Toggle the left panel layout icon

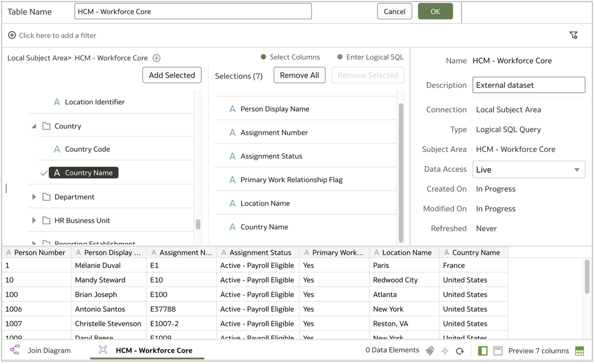tap(483, 351)
